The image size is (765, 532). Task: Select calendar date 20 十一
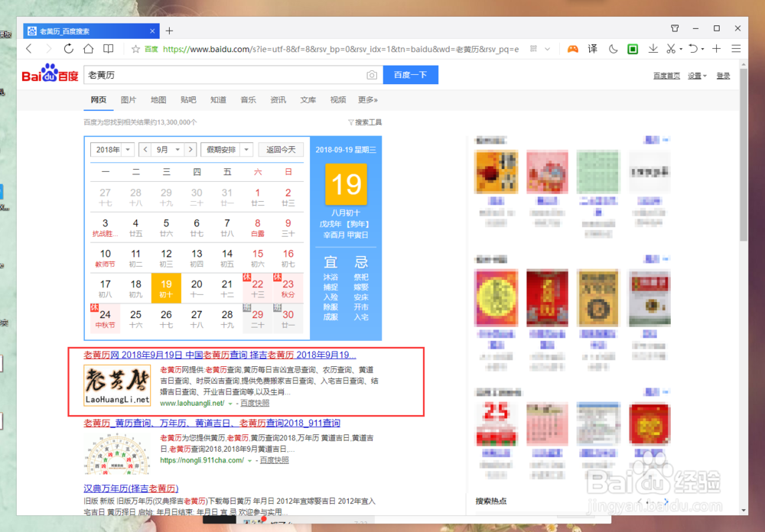click(197, 287)
